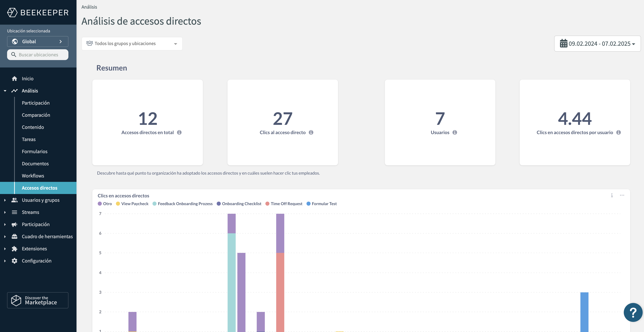Toggle Time Off Request legend series
This screenshot has height=332, width=644.
pyautogui.click(x=284, y=204)
